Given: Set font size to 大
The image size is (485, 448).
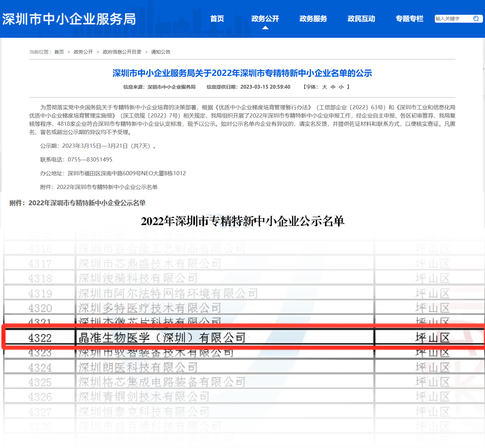Looking at the screenshot, I should [324, 87].
